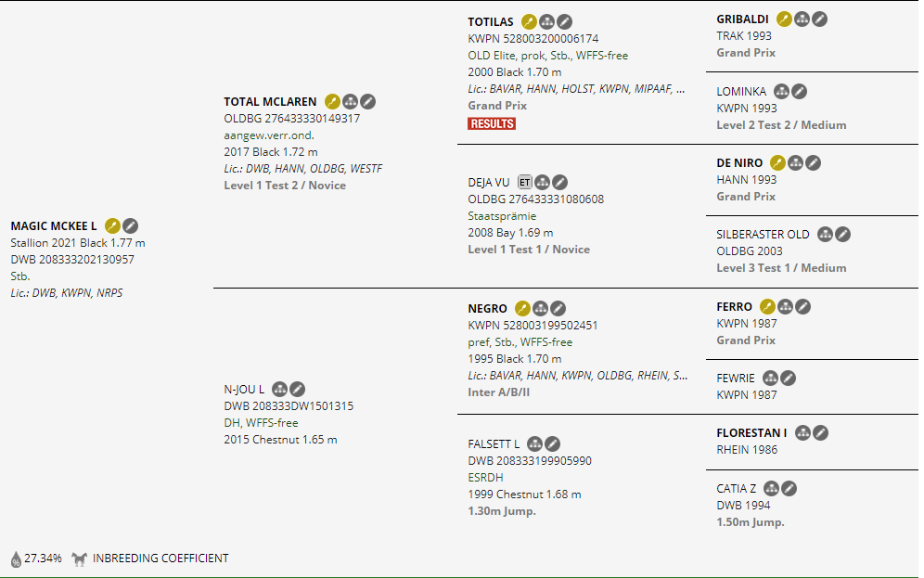Click the ET badge beside Deja Vu
This screenshot has height=578, width=924.
tap(525, 182)
